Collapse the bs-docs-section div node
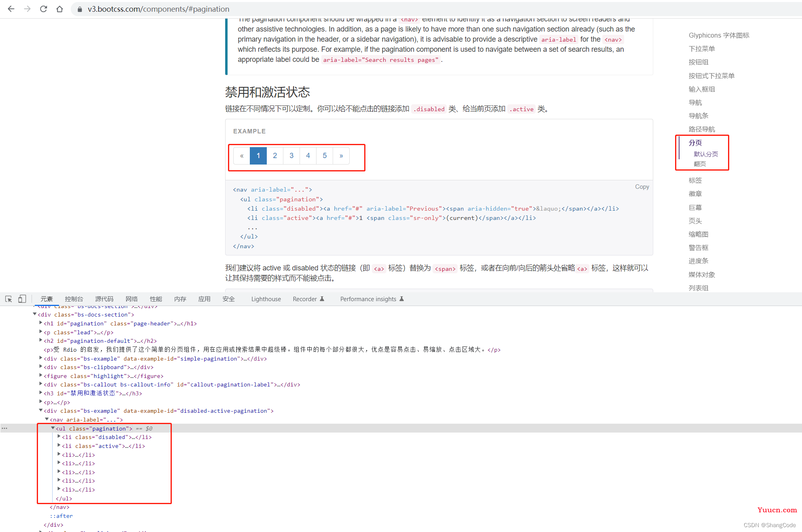Viewport: 802px width, 532px height. [x=35, y=314]
